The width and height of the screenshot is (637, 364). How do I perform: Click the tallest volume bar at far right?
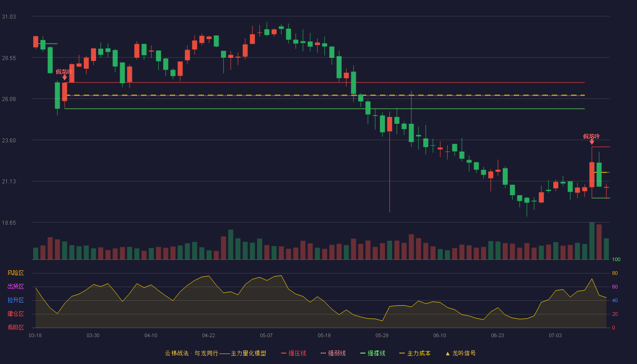591,241
